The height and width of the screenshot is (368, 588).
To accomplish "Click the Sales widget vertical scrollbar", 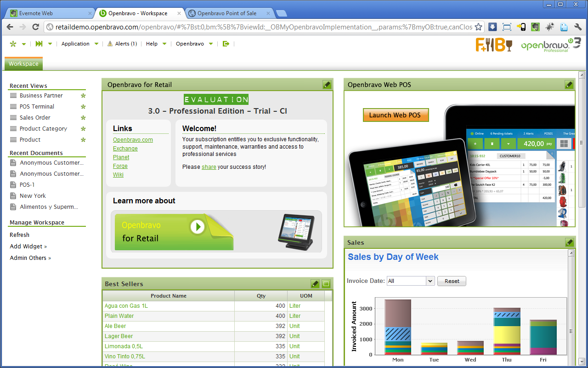I will pyautogui.click(x=571, y=331).
